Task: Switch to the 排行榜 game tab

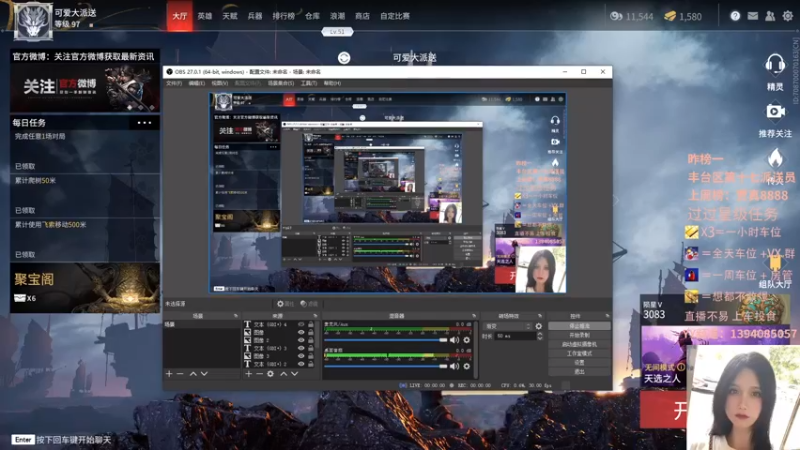Action: 284,16
